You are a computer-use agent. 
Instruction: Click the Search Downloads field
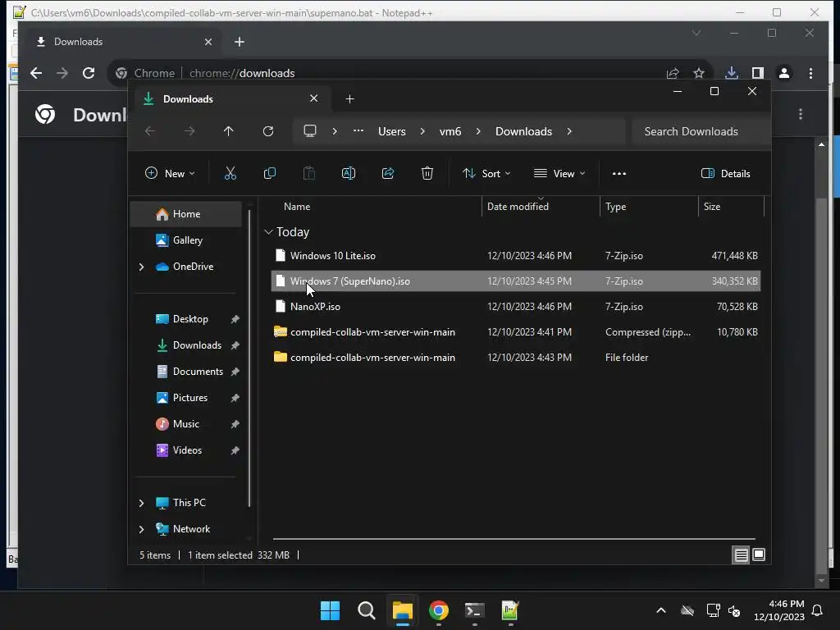701,131
